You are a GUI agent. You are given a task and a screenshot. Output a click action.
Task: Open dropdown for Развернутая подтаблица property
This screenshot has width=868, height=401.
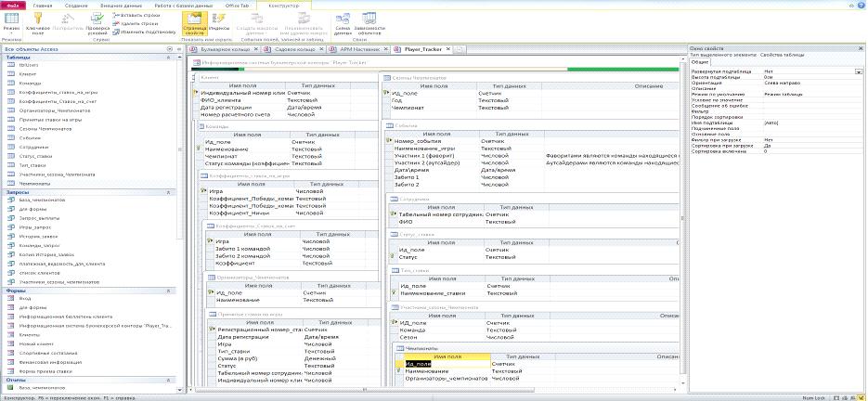[861, 71]
